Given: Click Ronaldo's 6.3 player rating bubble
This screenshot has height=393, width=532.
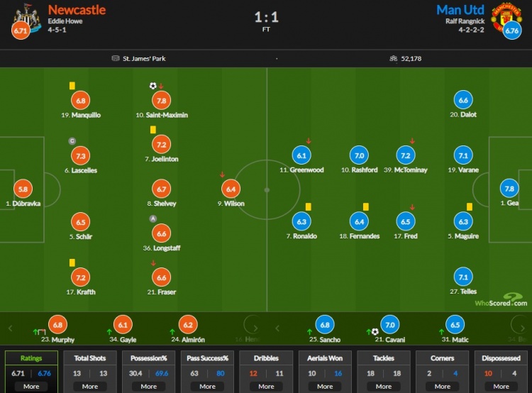Looking at the screenshot, I should (x=301, y=221).
